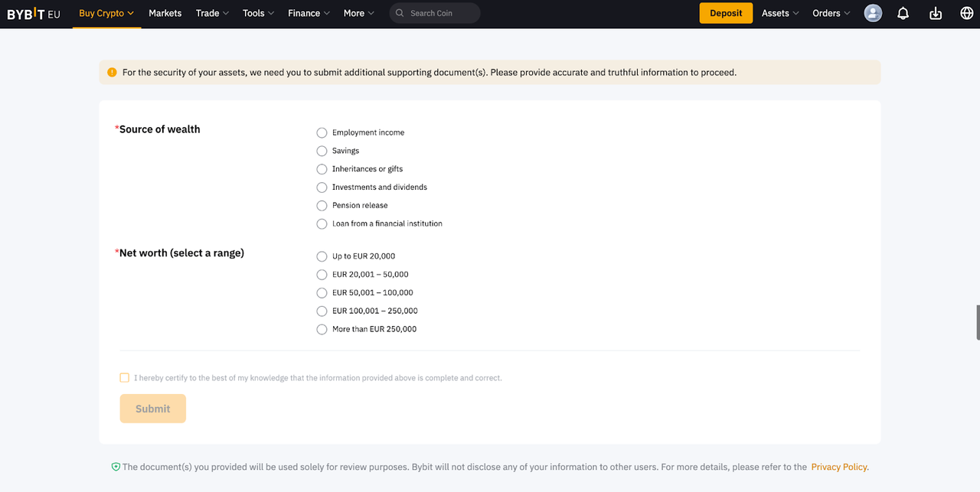Click the green shield privacy icon
Screen dimensions: 980x492
[x=116, y=467]
